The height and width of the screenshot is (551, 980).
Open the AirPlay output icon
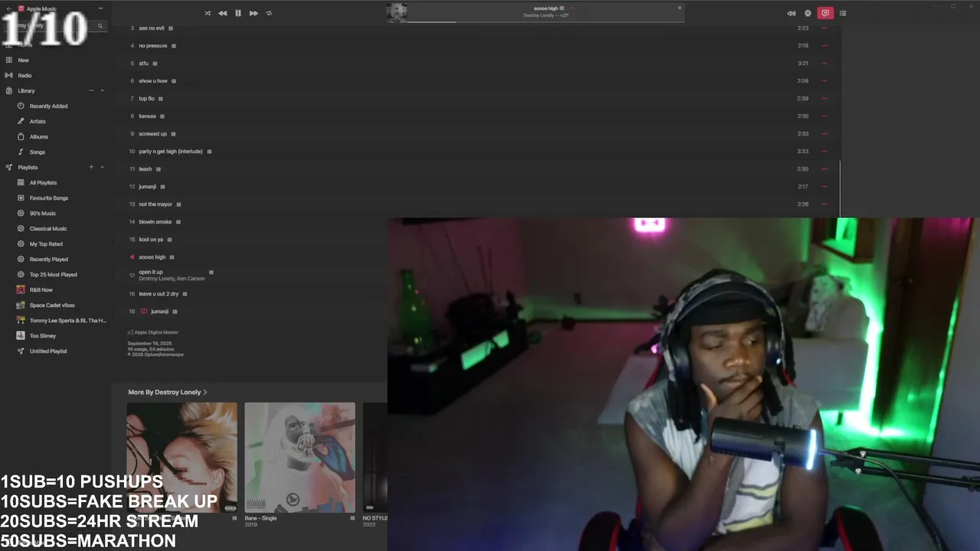click(808, 13)
